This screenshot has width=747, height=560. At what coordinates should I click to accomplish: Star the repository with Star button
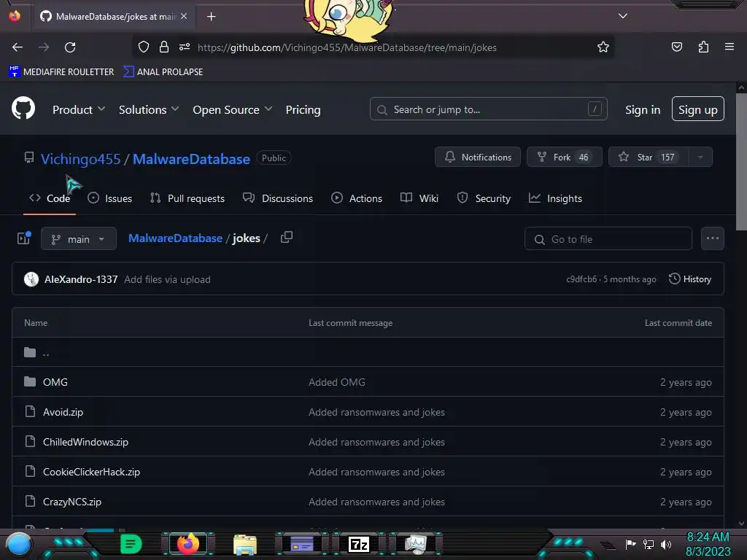pyautogui.click(x=648, y=157)
